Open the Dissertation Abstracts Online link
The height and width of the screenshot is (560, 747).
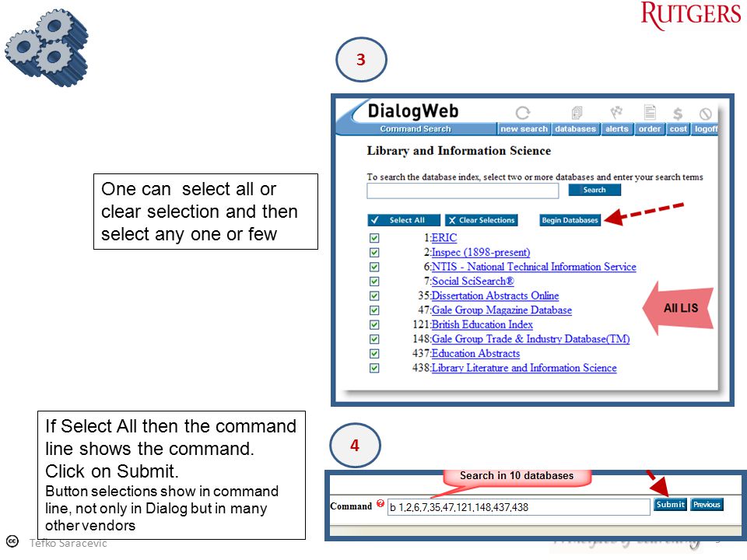point(495,296)
